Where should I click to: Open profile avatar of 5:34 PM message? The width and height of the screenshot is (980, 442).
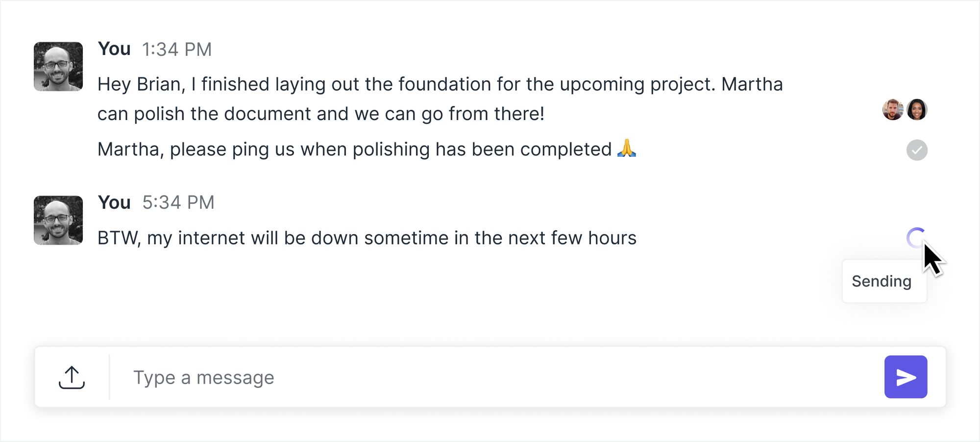pyautogui.click(x=58, y=221)
